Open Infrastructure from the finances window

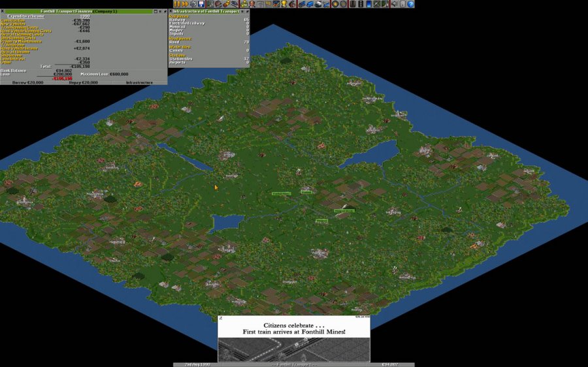tap(139, 83)
